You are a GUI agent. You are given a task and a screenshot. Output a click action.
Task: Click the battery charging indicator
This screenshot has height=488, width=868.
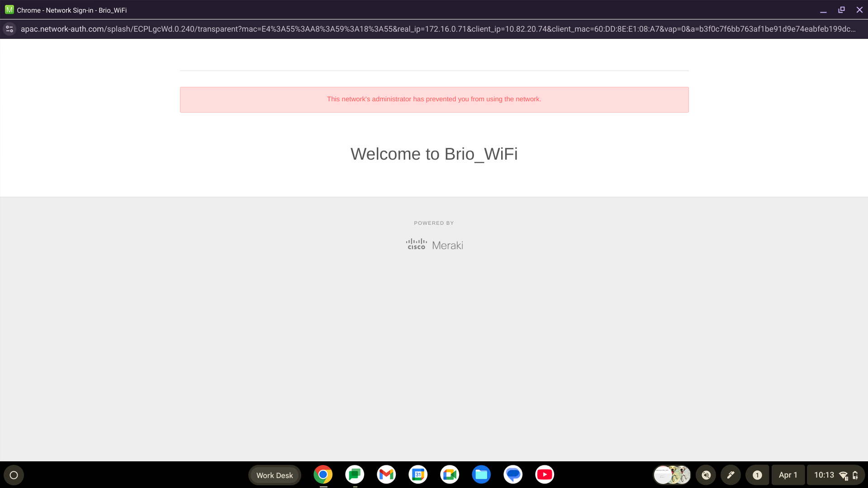[x=855, y=475]
